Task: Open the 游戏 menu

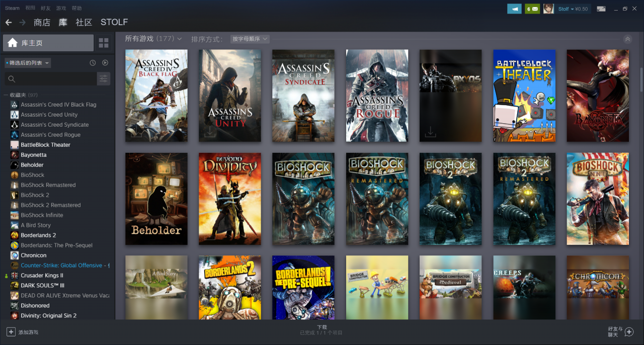Action: pyautogui.click(x=61, y=9)
